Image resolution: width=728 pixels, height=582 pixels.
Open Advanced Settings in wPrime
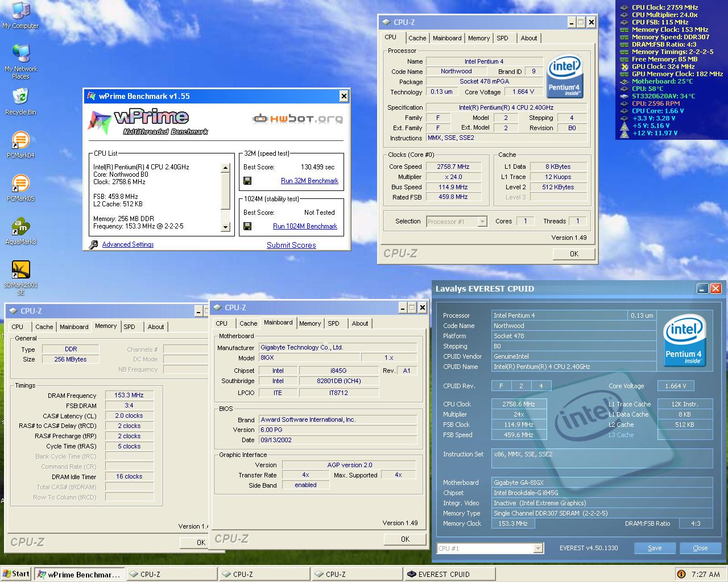tap(128, 244)
